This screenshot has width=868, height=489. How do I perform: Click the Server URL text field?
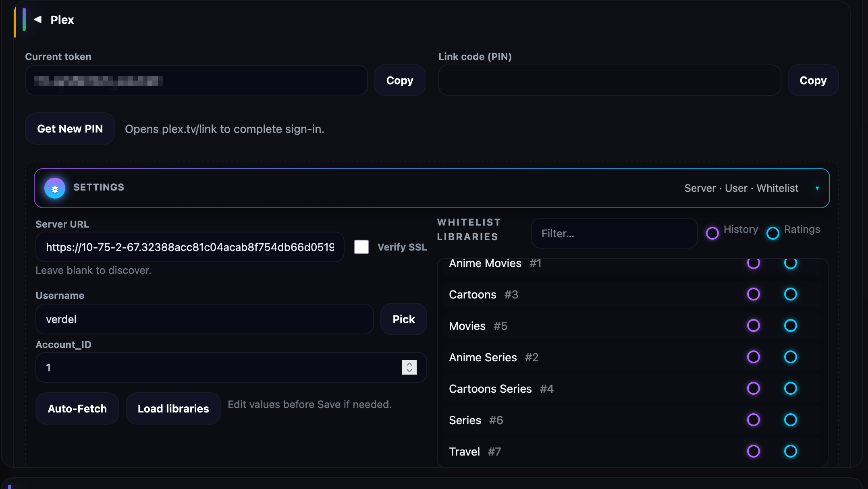point(190,247)
